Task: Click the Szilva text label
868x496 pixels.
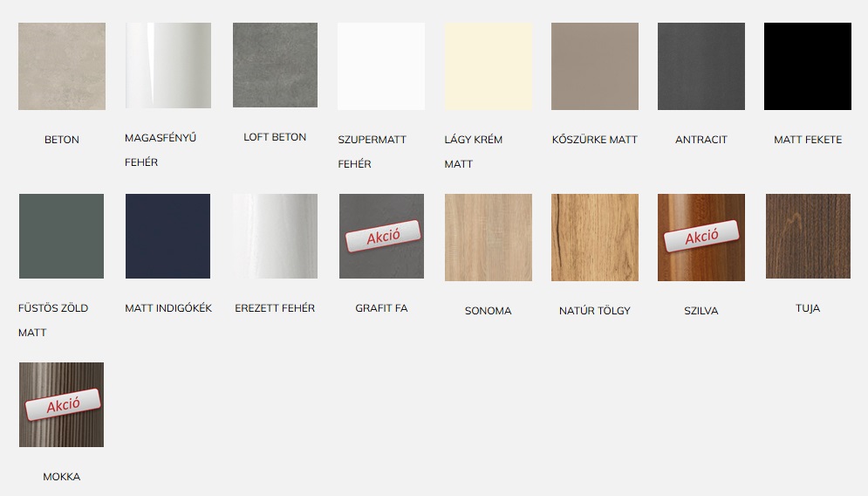Action: (x=701, y=311)
